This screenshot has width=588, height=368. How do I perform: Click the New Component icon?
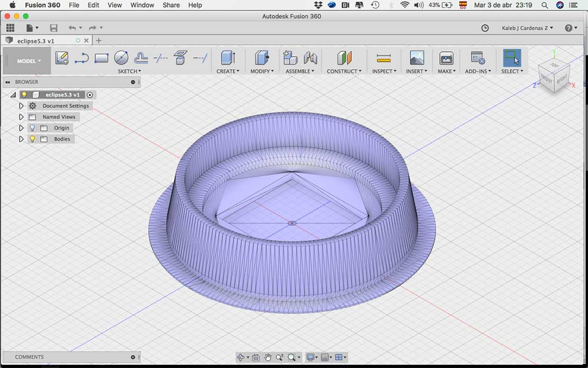click(x=290, y=58)
